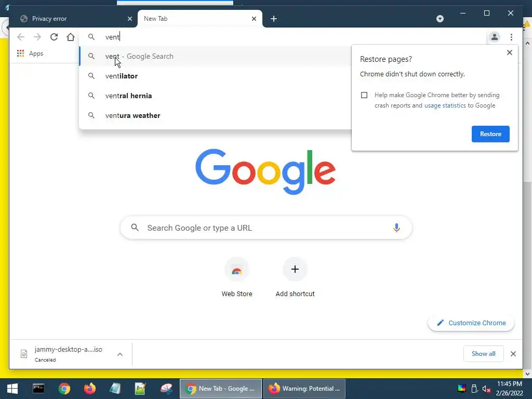This screenshot has width=532, height=399.
Task: Focus the 'Search Google or type a URL' box
Action: click(266, 228)
